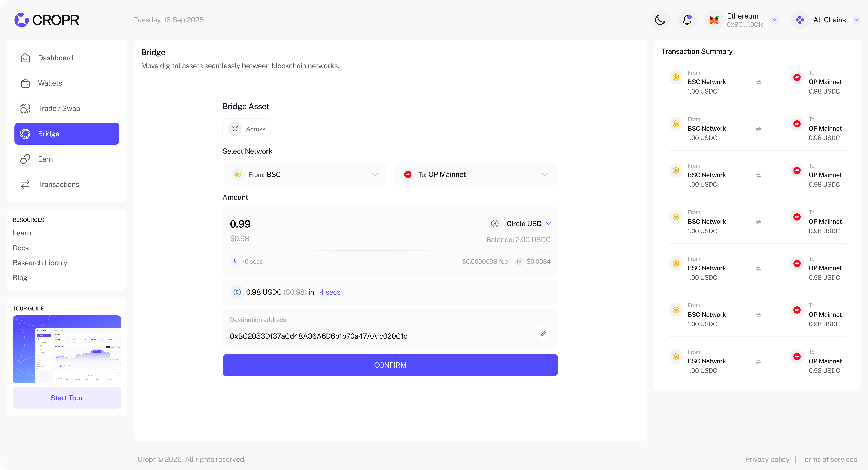
Task: Open the Earn section
Action: coord(67,159)
